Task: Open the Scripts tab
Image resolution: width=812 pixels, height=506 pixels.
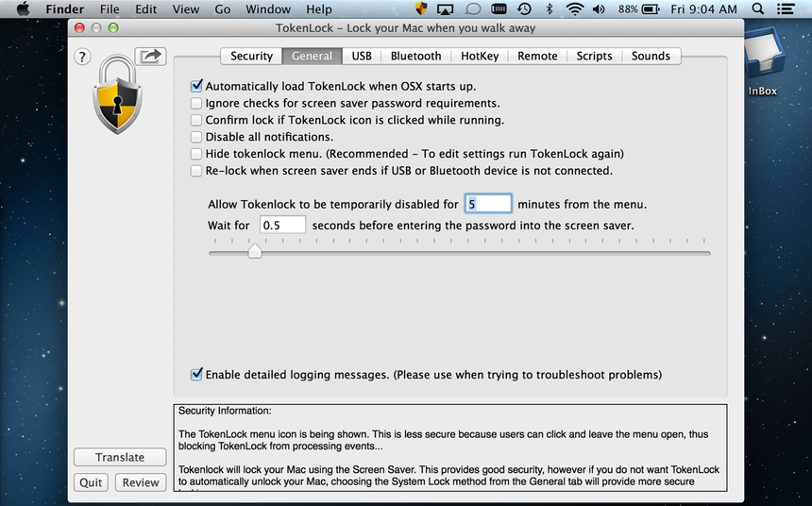Action: point(594,56)
